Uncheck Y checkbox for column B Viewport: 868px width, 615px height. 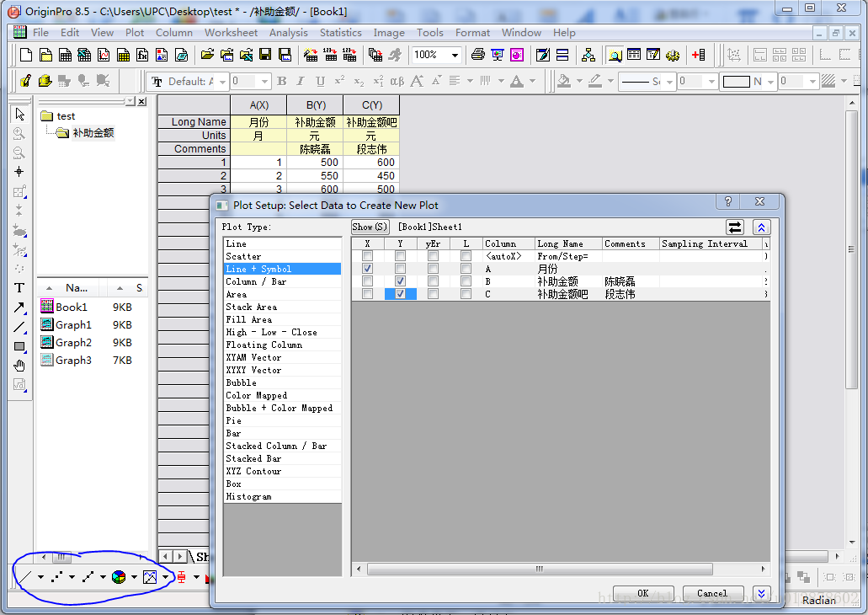[400, 281]
